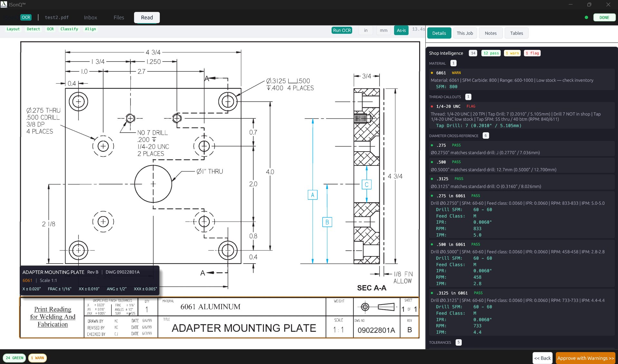Click Approve with Warnings
The height and width of the screenshot is (364, 618).
(x=585, y=358)
